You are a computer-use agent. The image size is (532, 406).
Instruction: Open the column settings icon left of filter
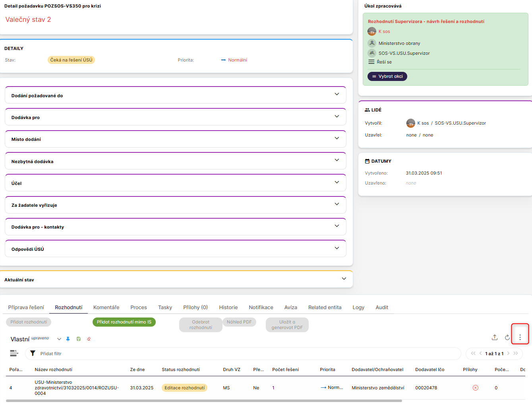tap(14, 353)
